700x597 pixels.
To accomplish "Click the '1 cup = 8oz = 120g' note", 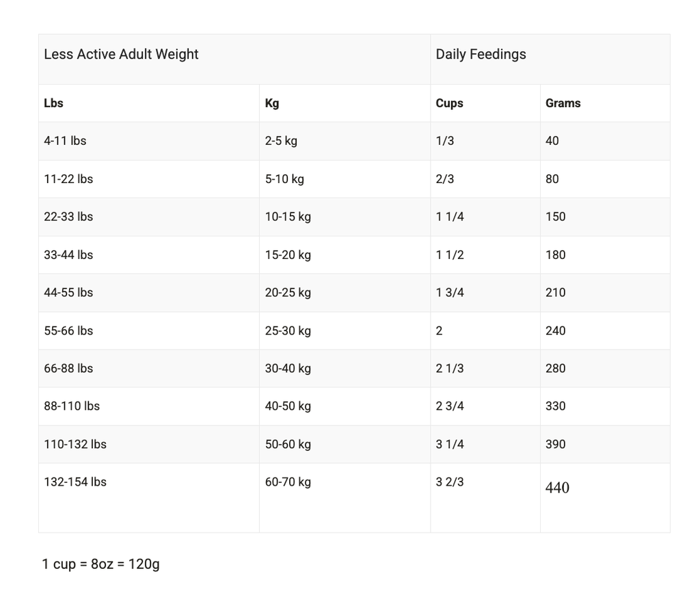I will (x=100, y=564).
